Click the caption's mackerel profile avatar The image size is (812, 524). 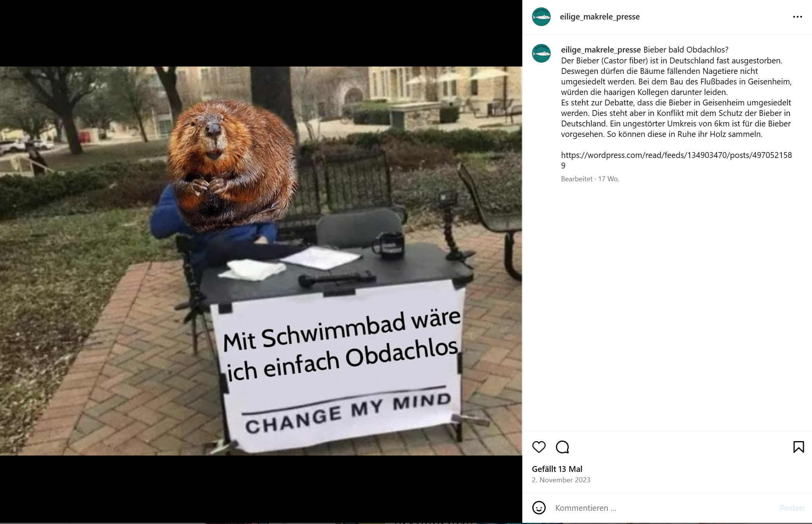tap(541, 53)
